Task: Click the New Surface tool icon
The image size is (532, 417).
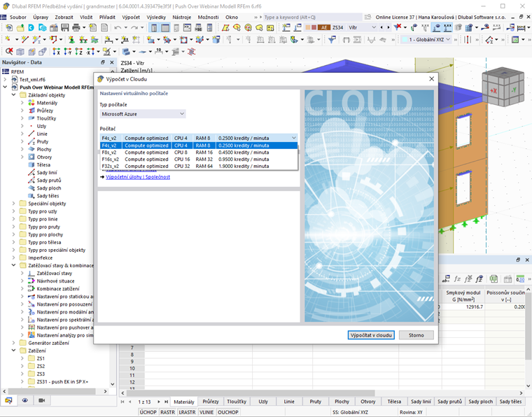Action: coord(150,40)
